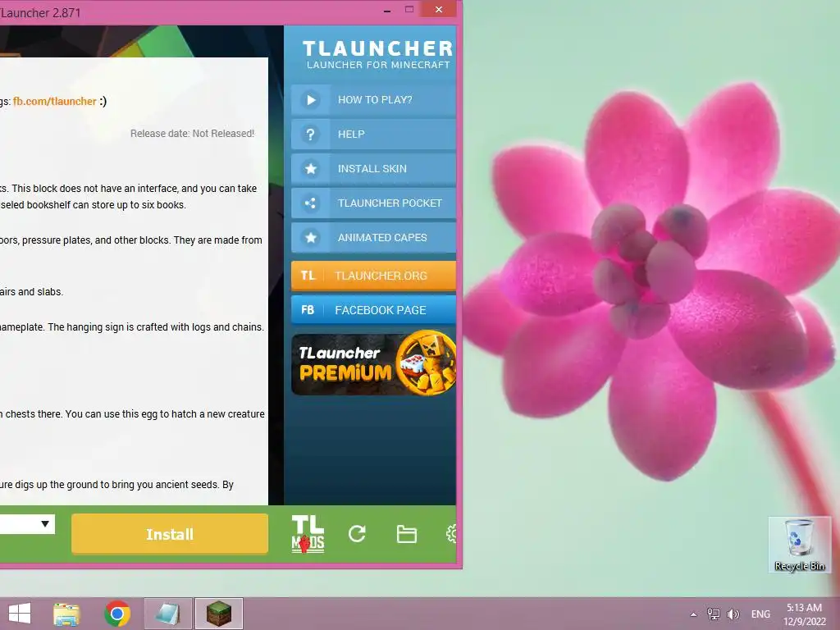The width and height of the screenshot is (840, 630).
Task: Open the clock showing 5:13 AM
Action: coord(804,614)
